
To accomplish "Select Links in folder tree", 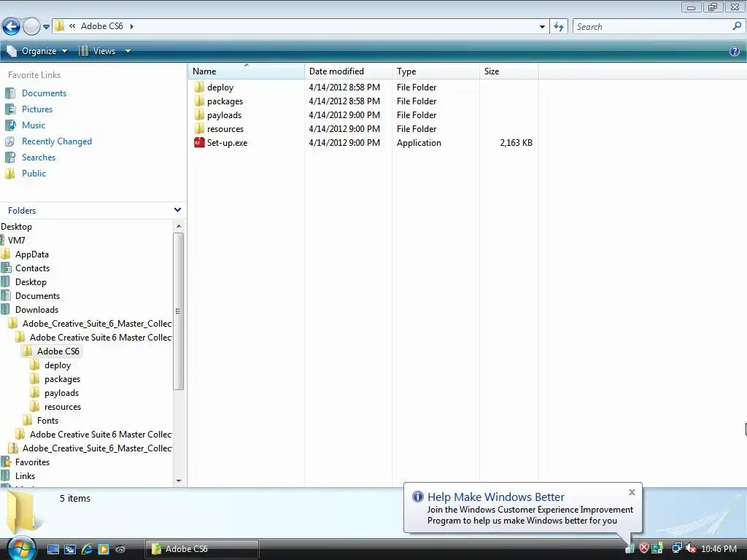I will (25, 475).
